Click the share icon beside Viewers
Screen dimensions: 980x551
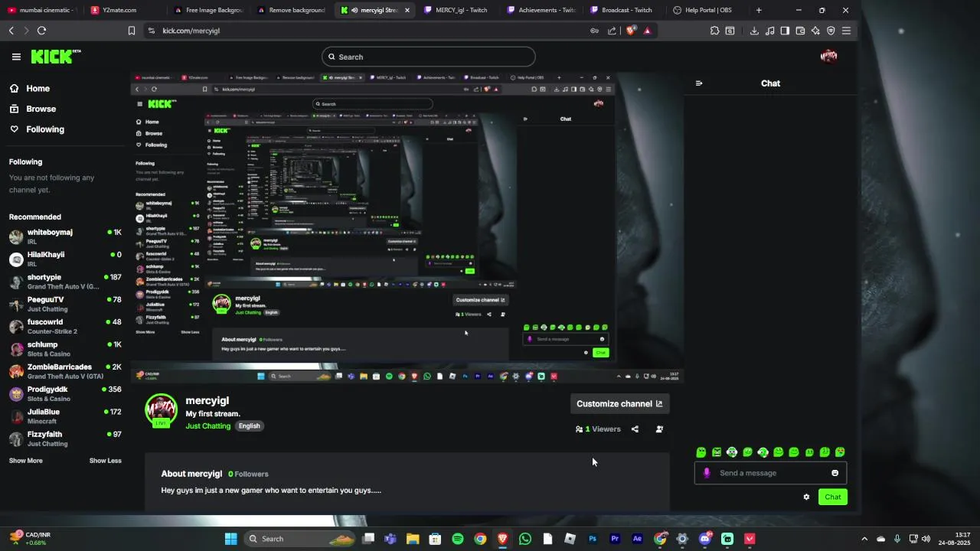point(635,429)
